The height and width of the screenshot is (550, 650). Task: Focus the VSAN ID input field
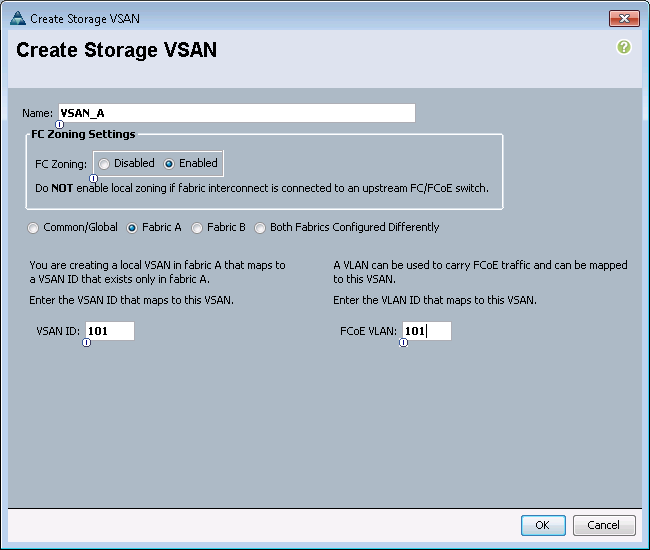pos(110,331)
